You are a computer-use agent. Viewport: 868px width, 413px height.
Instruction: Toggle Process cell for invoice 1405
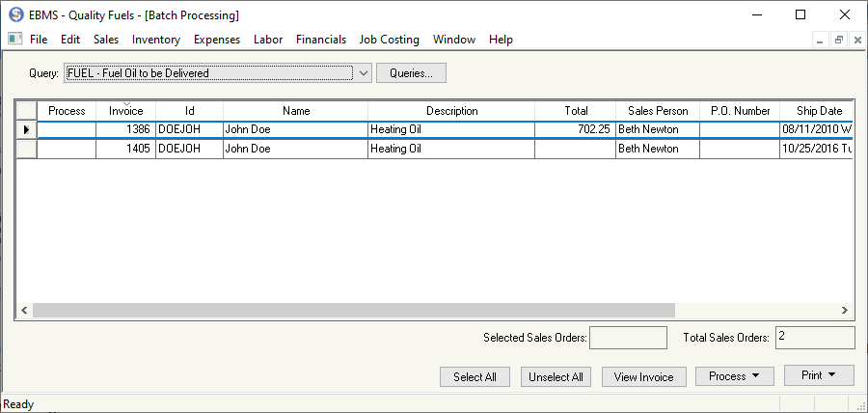pos(67,150)
